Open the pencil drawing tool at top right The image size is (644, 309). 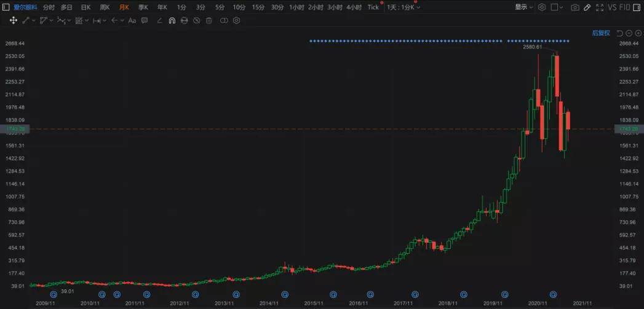coord(587,7)
